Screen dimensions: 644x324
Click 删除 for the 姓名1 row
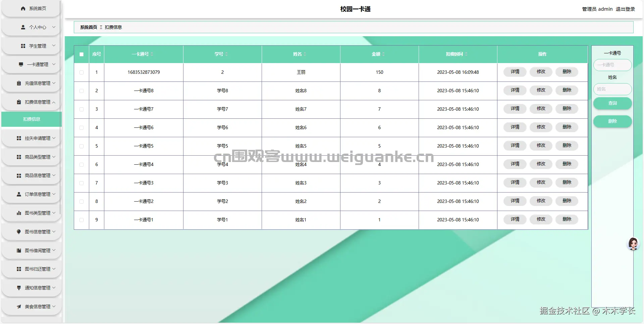(567, 219)
